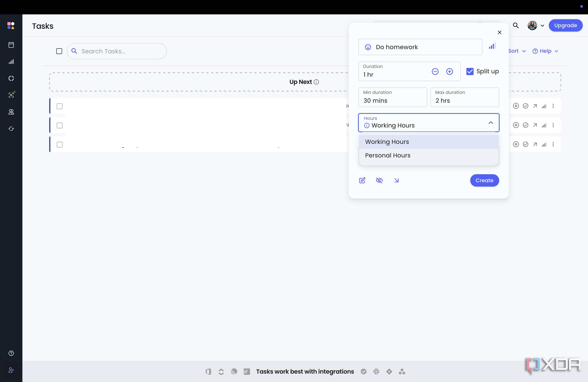Decrease duration with the minus button
The image size is (588, 382).
(435, 72)
